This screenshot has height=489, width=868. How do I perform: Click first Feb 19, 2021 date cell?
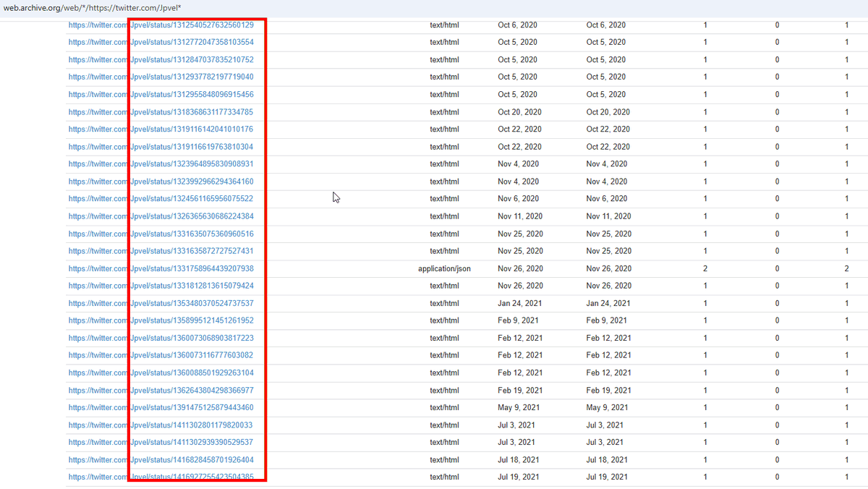(520, 390)
